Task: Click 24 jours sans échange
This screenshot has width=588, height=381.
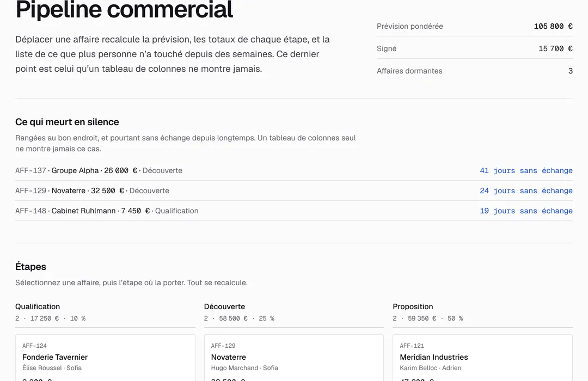Action: tap(526, 190)
